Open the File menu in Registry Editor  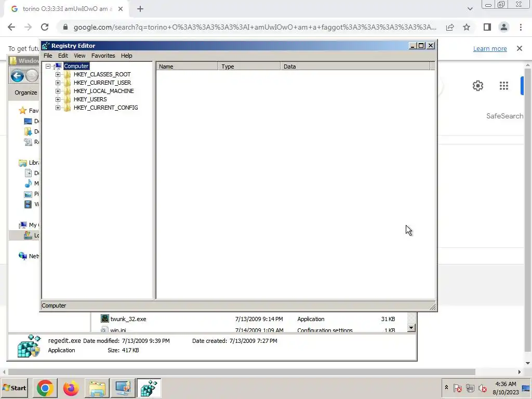pos(48,56)
